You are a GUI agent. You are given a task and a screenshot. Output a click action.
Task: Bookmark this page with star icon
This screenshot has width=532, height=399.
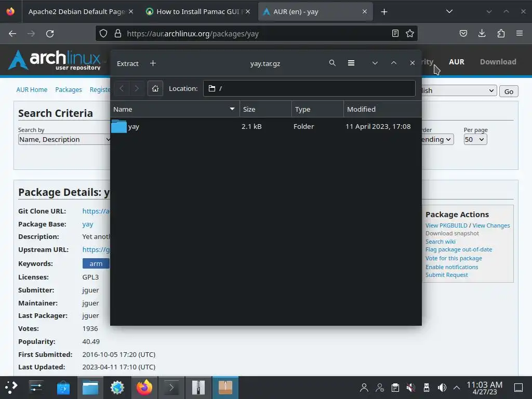click(x=410, y=33)
